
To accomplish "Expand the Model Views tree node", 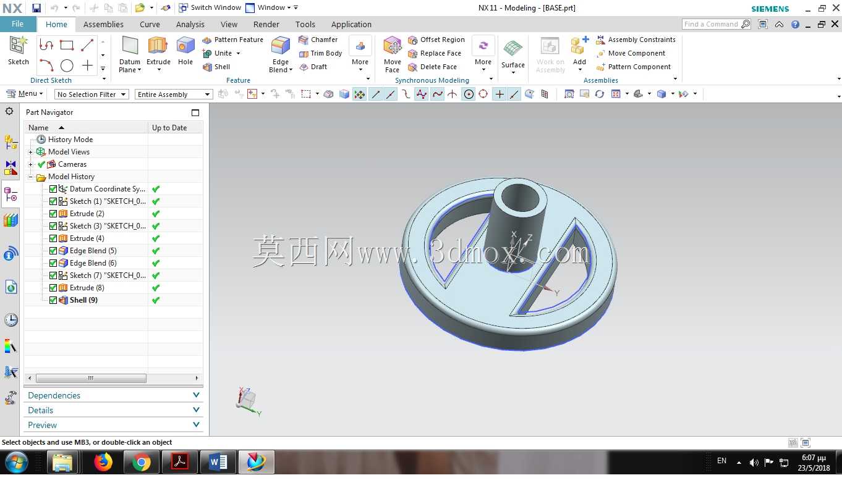I will tap(30, 152).
